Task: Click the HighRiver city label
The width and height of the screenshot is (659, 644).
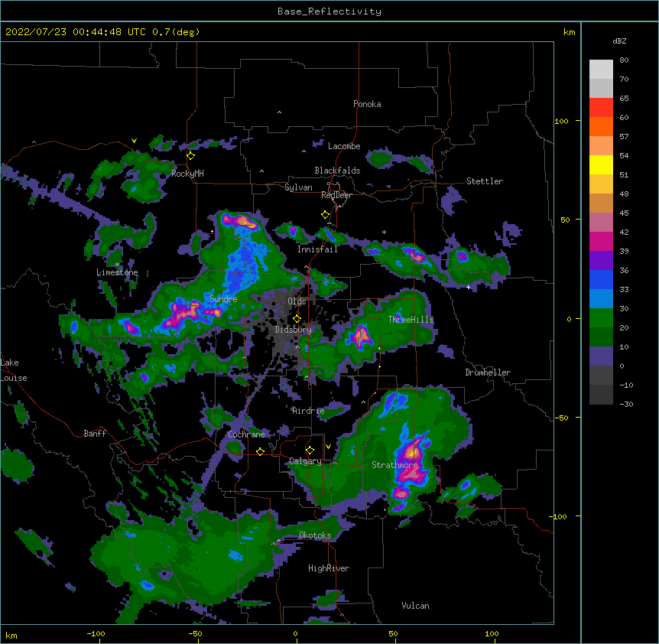Action: 329,568
